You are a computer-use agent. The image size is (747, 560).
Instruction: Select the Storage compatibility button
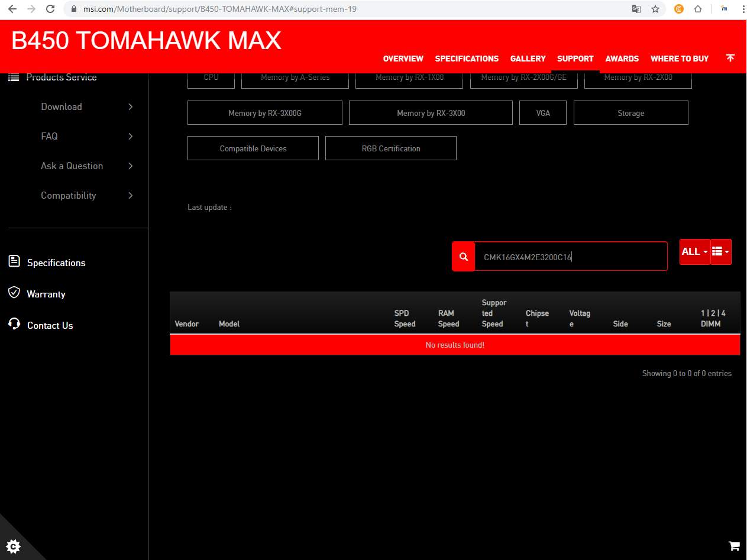(x=631, y=113)
